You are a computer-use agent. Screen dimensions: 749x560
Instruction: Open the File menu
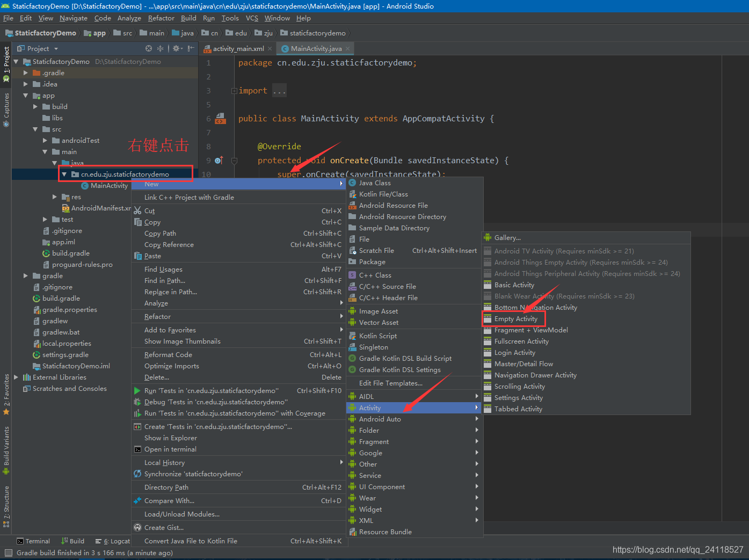point(8,18)
